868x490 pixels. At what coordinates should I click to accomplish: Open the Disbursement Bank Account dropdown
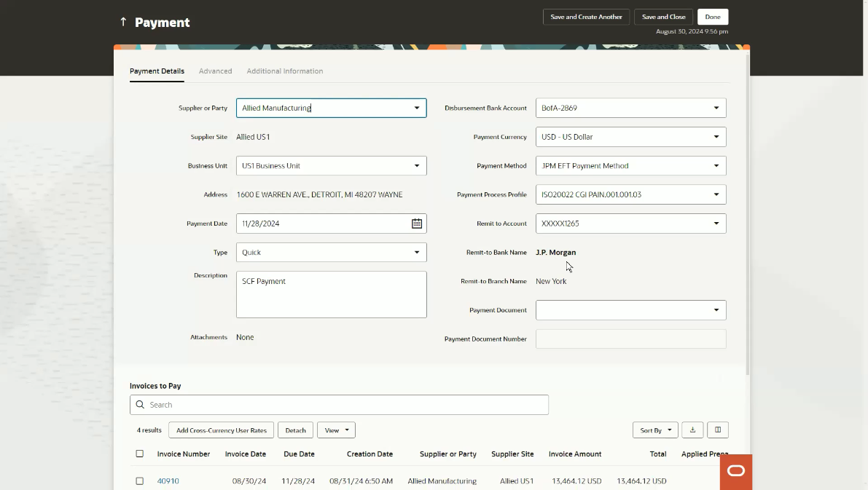716,108
